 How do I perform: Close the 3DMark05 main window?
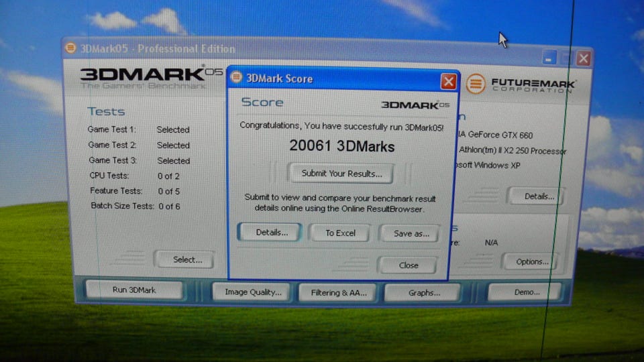tap(583, 59)
